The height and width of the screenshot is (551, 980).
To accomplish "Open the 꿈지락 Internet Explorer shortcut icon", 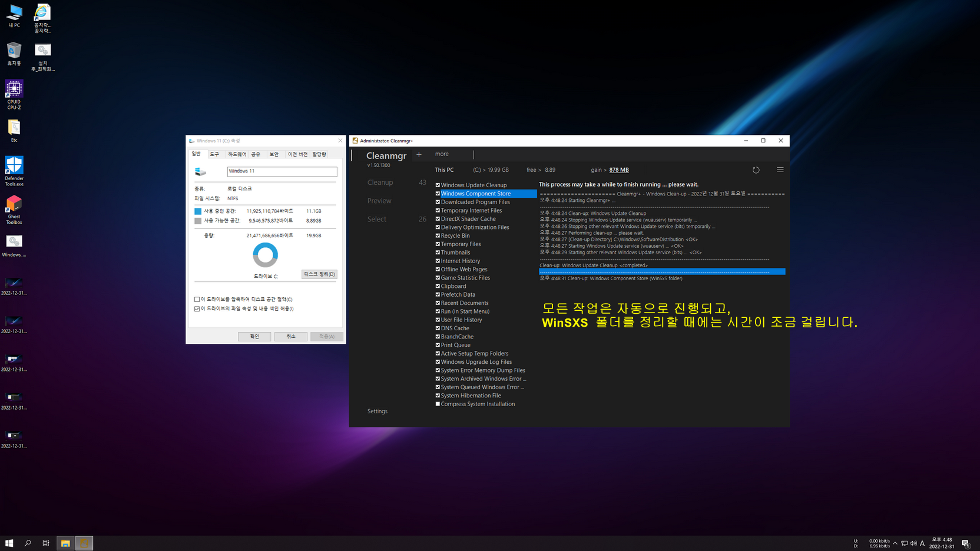I will tap(42, 18).
